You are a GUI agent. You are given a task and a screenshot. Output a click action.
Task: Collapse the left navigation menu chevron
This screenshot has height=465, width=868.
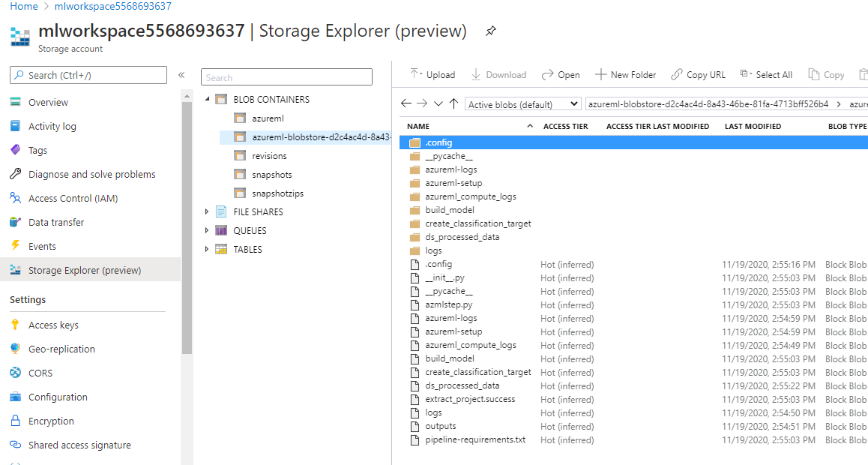point(181,75)
